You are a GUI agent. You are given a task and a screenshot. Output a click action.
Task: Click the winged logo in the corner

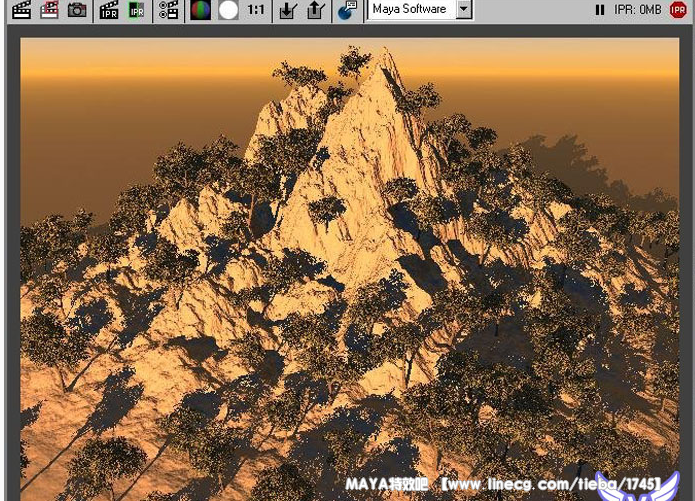pyautogui.click(x=636, y=488)
